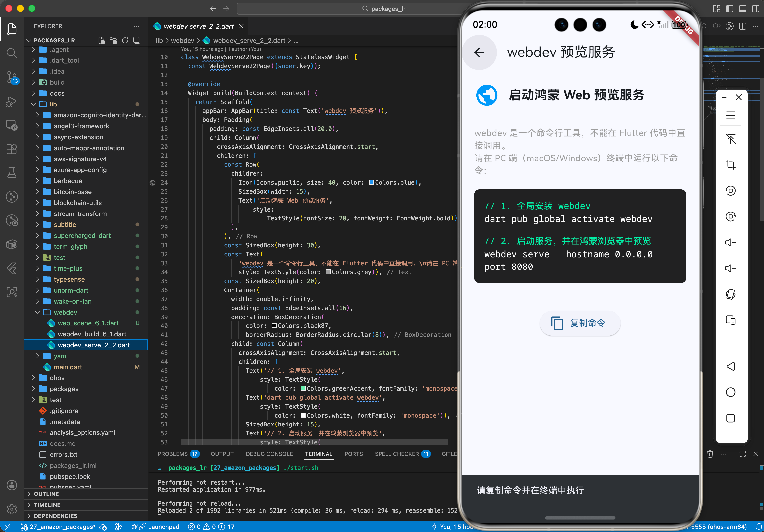Click the git graph icon in editor toolbar

pyautogui.click(x=730, y=26)
